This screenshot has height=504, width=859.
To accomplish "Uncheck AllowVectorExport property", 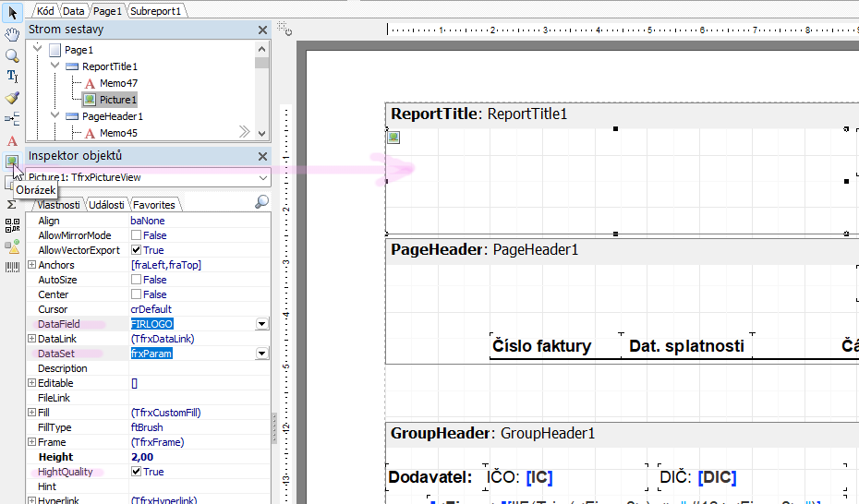I will [137, 250].
